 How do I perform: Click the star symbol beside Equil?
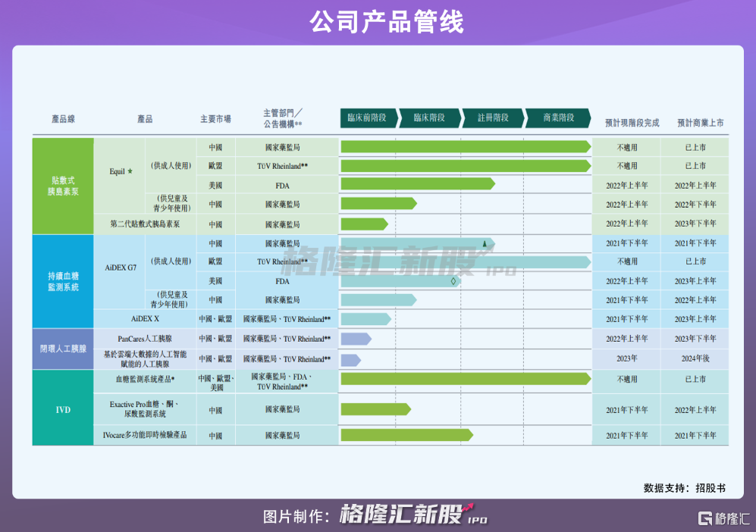coord(130,172)
